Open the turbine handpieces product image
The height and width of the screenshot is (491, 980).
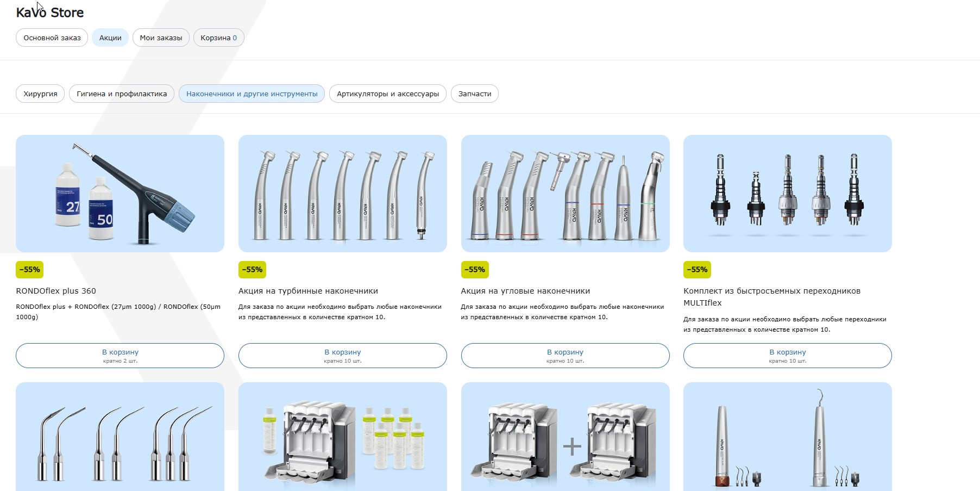343,194
